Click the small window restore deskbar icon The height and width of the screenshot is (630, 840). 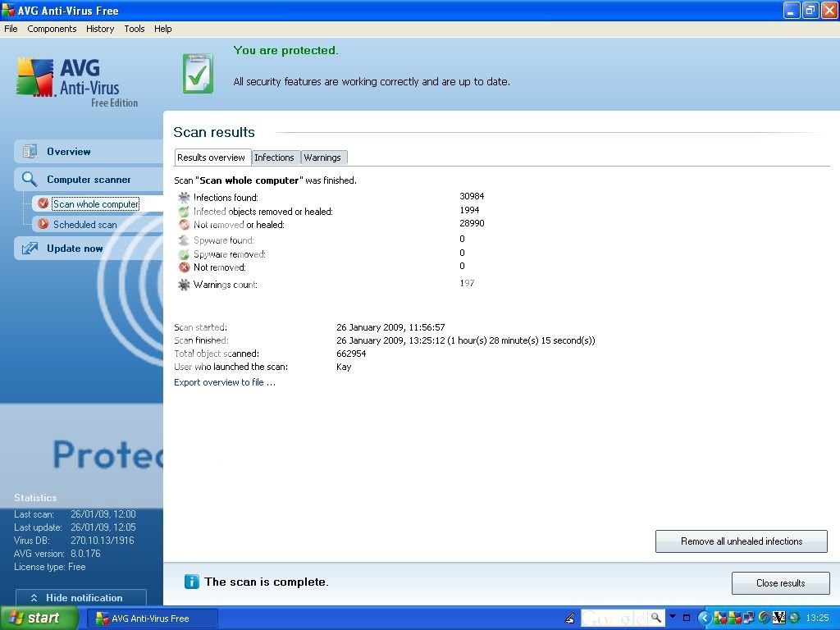pos(687,618)
